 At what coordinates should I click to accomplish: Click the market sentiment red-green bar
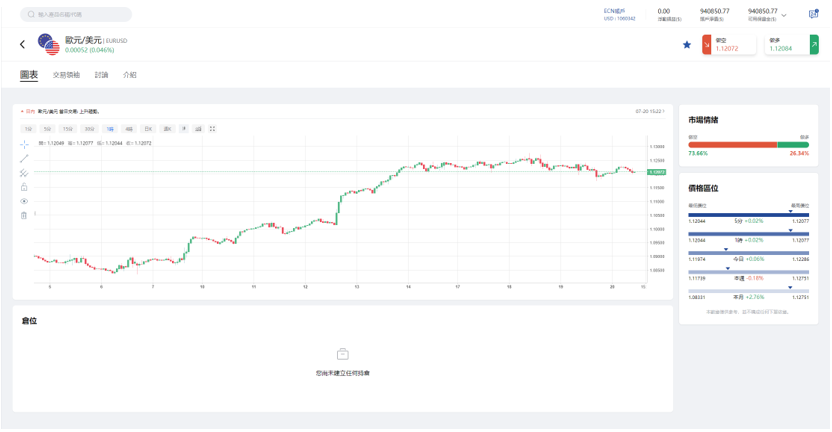click(x=749, y=144)
